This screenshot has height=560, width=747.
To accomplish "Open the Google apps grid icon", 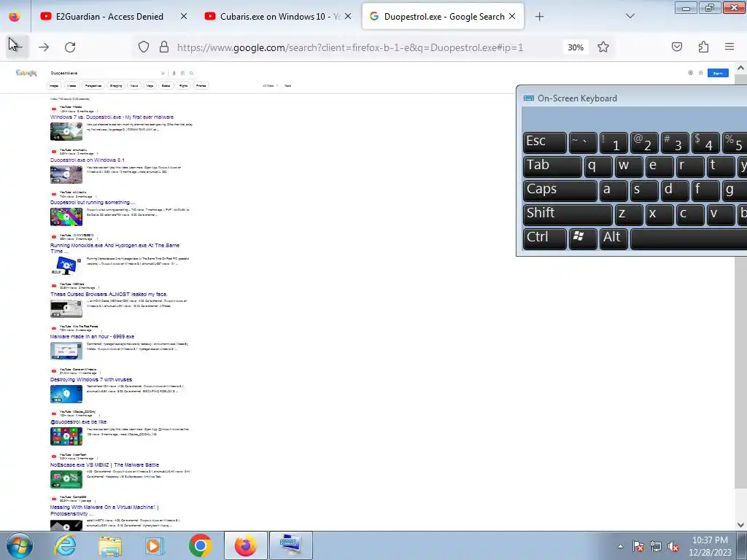I will coord(701,73).
